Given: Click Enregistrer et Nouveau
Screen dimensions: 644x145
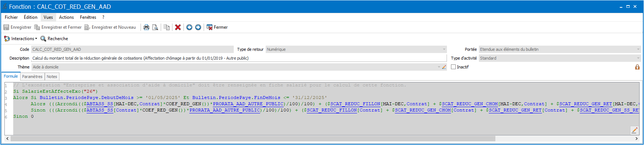Looking at the screenshot, I should coord(110,27).
